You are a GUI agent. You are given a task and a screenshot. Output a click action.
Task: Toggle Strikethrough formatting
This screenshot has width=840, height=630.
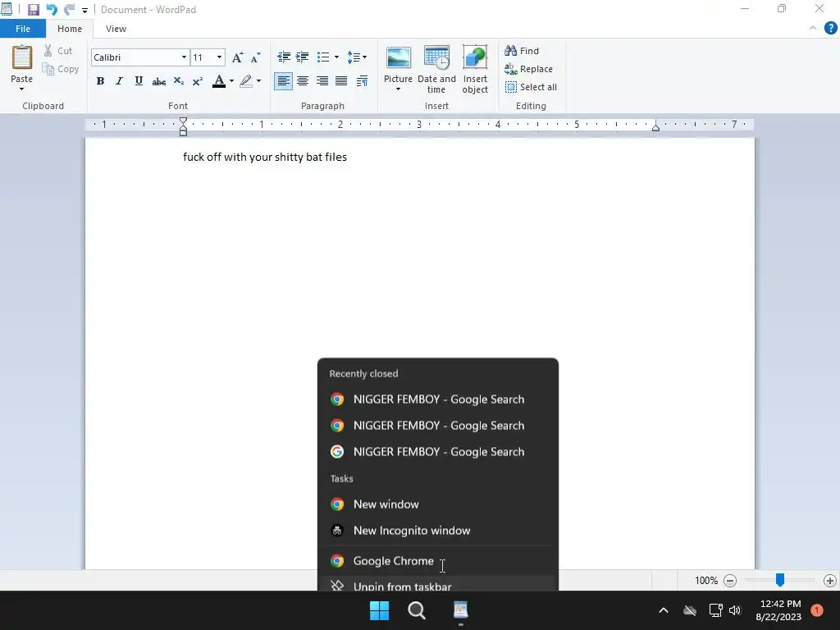(x=158, y=81)
